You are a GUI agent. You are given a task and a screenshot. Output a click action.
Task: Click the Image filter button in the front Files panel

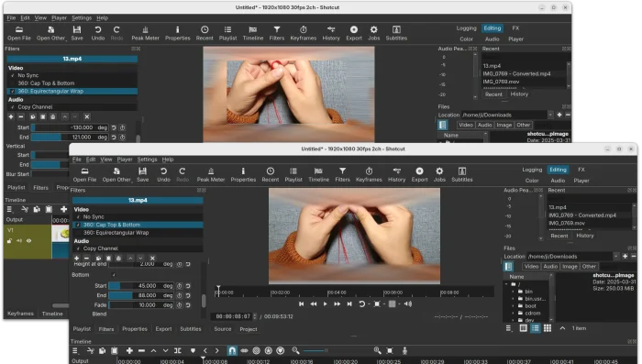click(570, 266)
